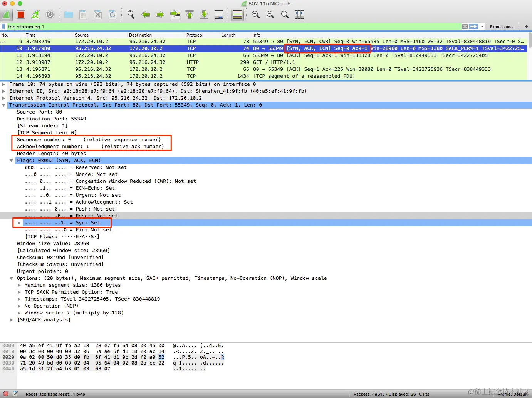The height and width of the screenshot is (398, 532).
Task: Open display filter bookmarks
Action: (x=3, y=27)
